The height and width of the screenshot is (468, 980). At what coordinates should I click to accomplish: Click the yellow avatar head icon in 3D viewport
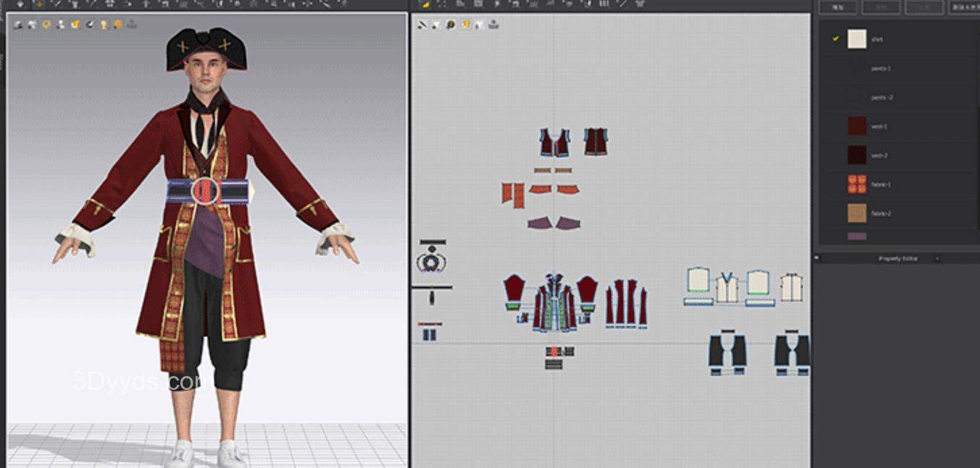[104, 25]
